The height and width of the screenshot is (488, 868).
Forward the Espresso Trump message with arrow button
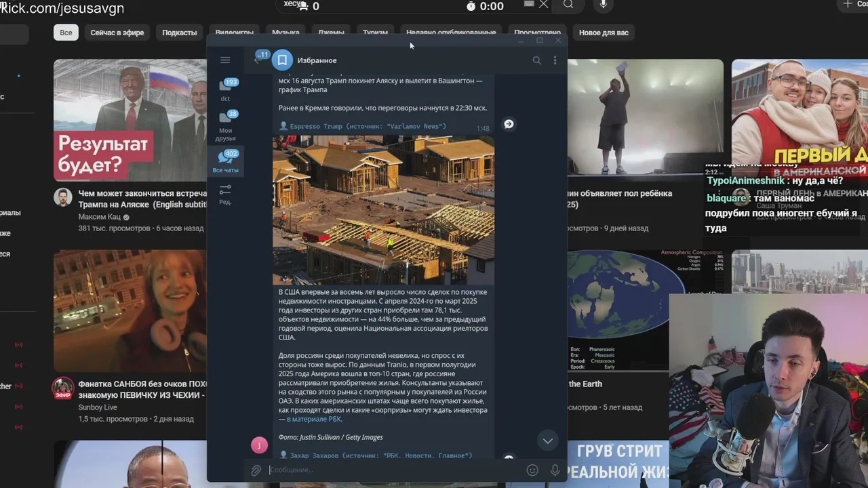coord(509,124)
